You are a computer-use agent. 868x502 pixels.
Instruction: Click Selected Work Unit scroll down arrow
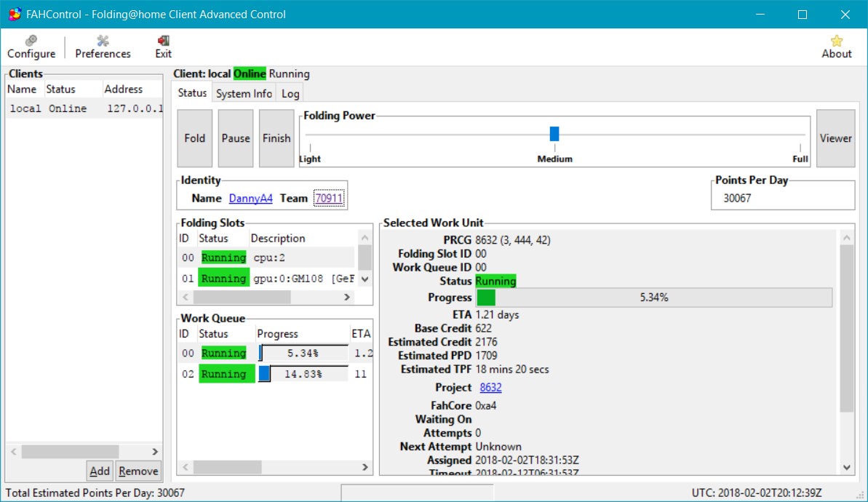(x=846, y=468)
